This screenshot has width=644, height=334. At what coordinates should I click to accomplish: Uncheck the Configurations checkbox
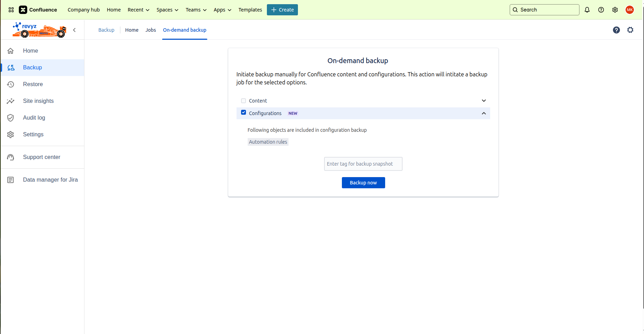[244, 113]
